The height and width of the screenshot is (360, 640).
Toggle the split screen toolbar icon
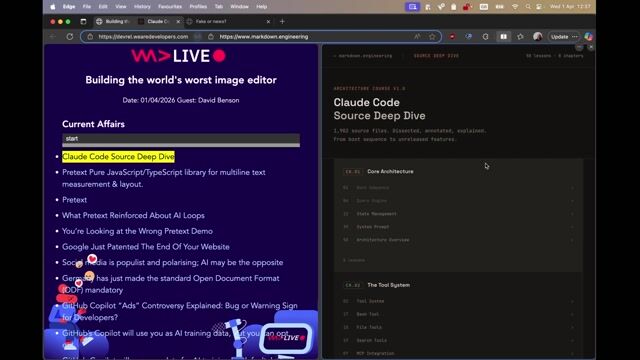(504, 37)
